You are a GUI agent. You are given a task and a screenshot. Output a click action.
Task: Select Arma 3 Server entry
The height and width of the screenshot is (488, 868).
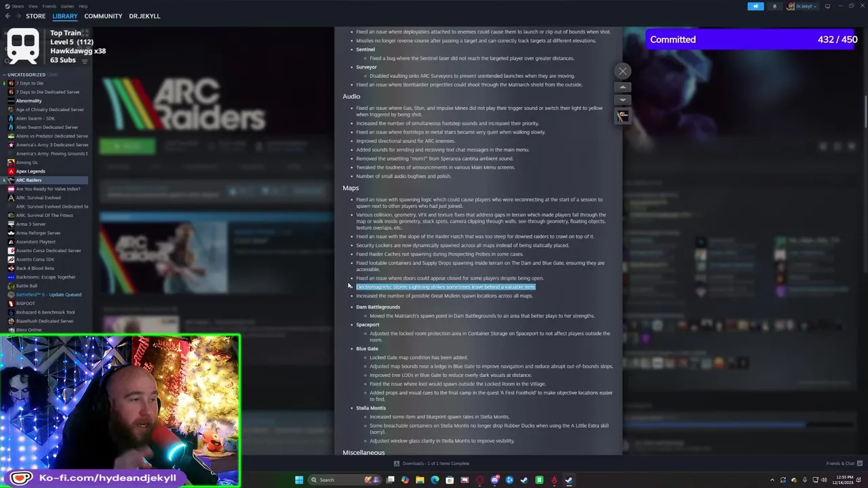coord(31,224)
